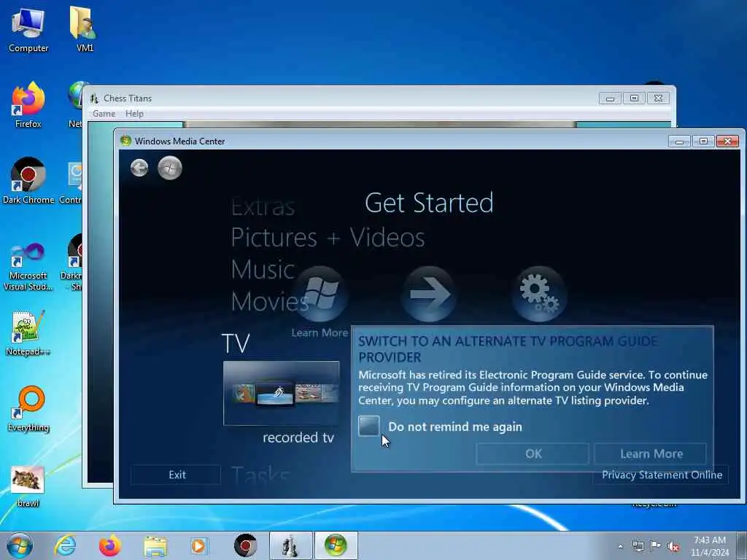Click the Dark Chrome taskbar icon
747x560 pixels.
pos(245,545)
